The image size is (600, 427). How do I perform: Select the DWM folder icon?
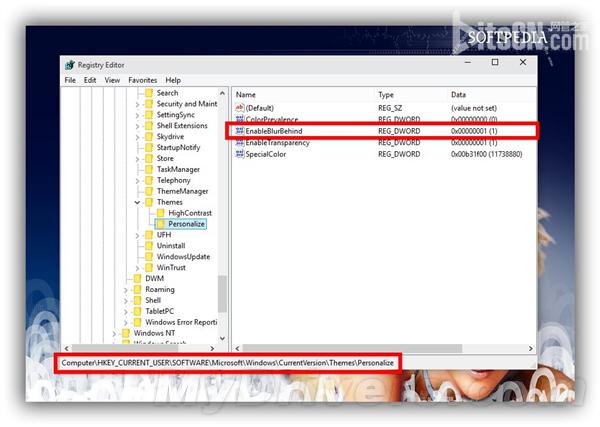tap(137, 278)
